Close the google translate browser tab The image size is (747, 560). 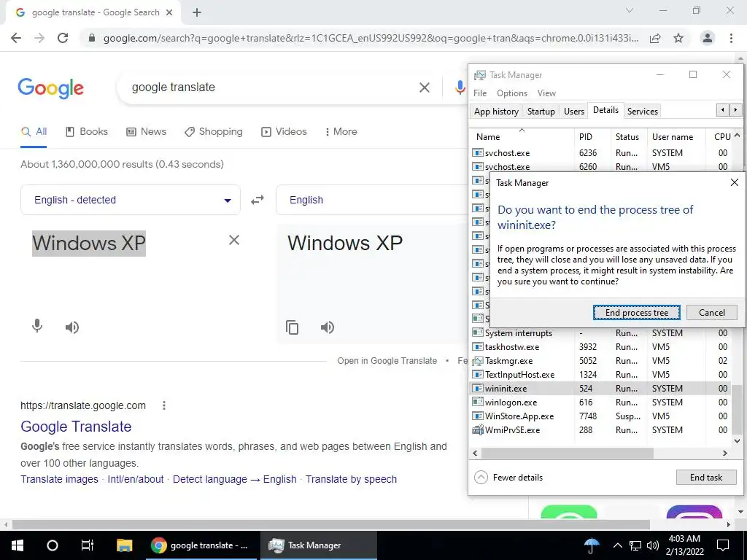tap(169, 13)
